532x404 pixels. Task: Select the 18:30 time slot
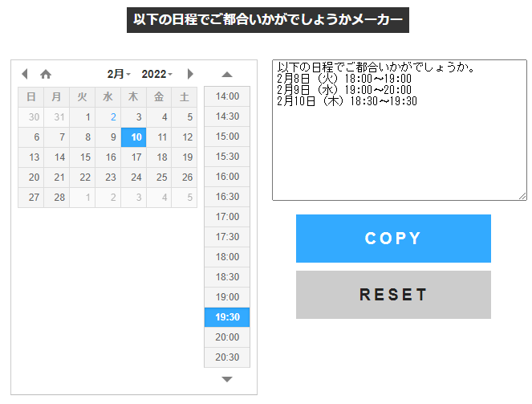tap(227, 276)
